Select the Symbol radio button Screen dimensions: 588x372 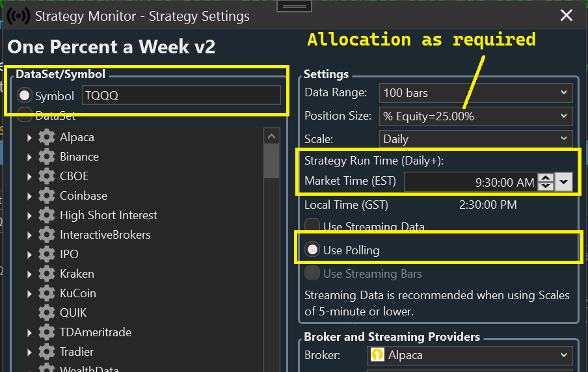[25, 96]
